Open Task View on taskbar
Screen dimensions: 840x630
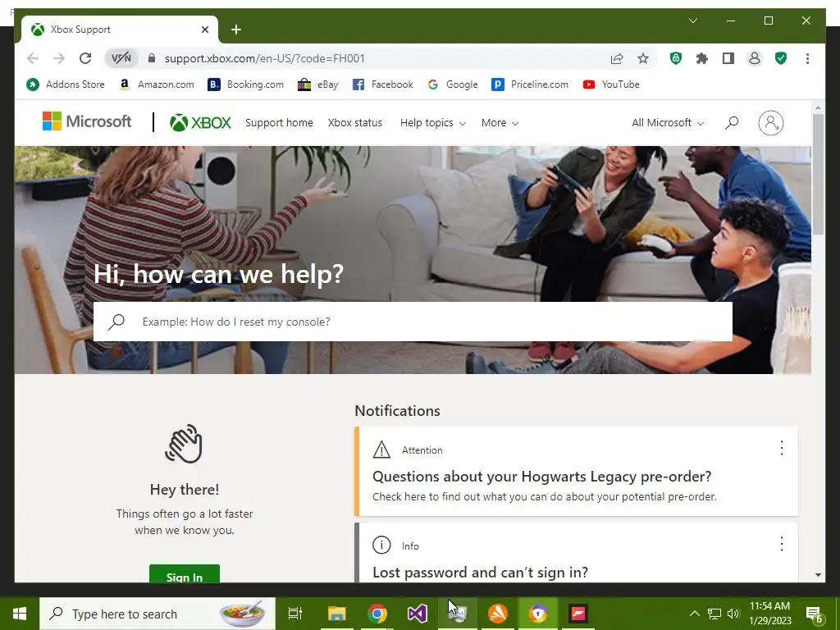[295, 614]
